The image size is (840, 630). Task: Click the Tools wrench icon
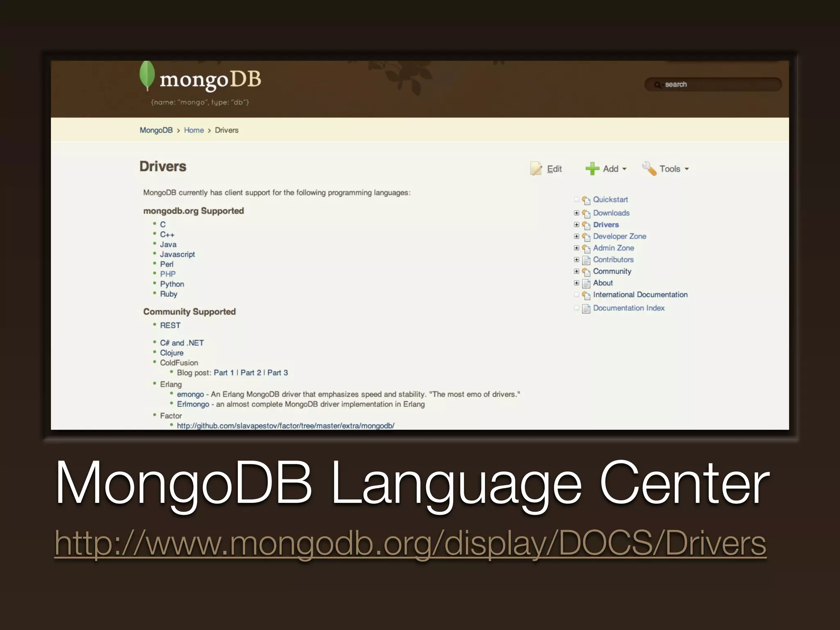649,169
